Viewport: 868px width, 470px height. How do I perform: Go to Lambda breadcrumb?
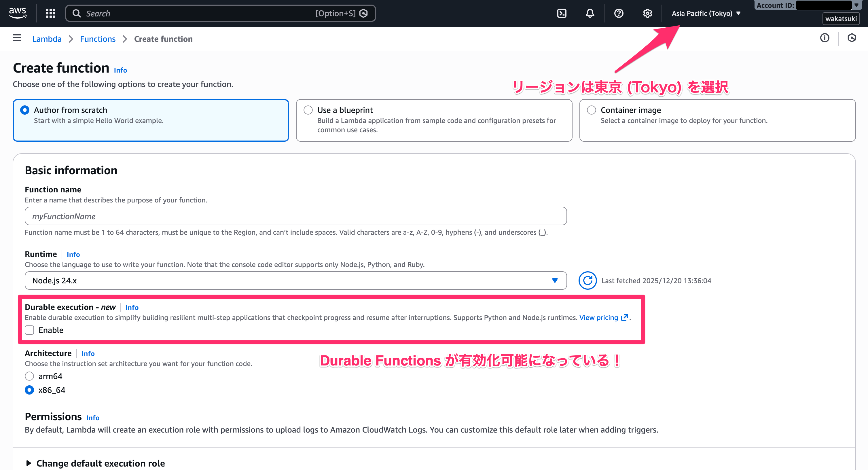coord(46,39)
